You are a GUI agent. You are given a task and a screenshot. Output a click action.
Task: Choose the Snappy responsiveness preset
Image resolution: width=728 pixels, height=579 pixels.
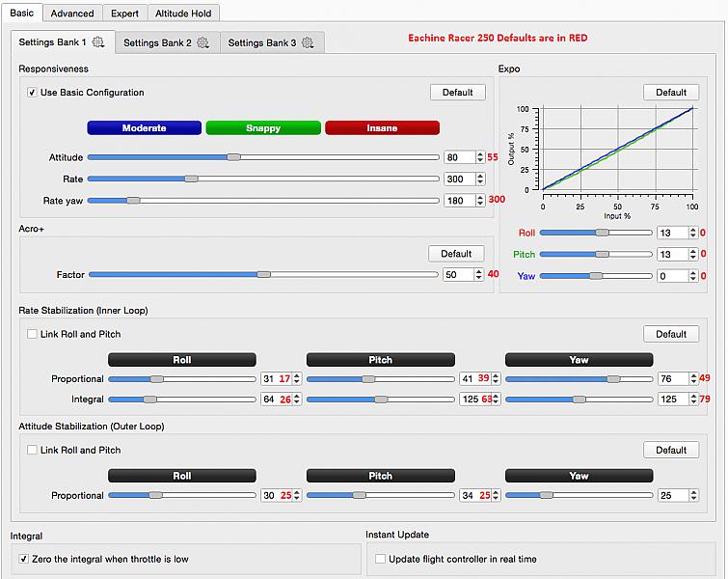[263, 127]
